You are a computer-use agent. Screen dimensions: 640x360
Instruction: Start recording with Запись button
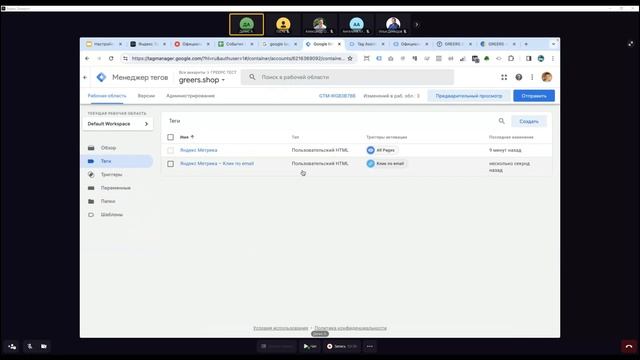(342, 347)
